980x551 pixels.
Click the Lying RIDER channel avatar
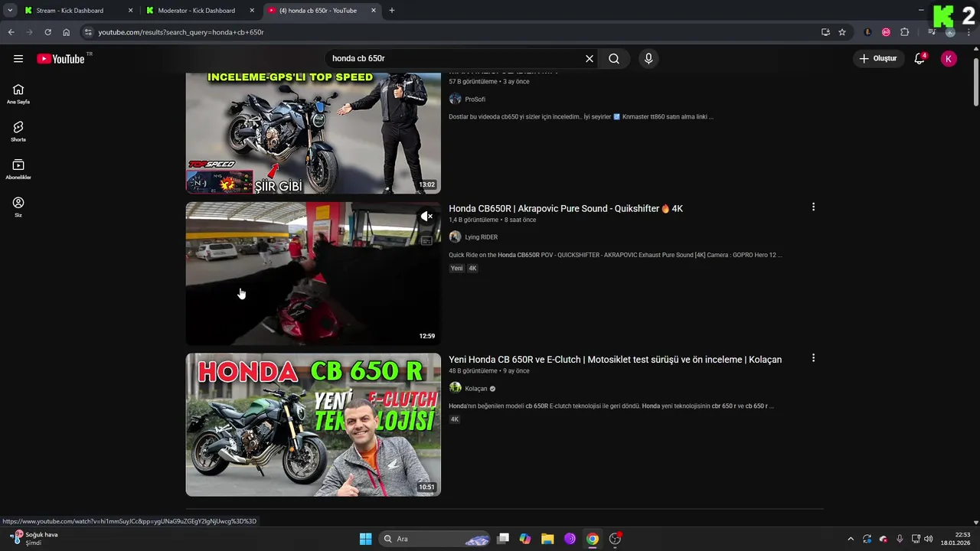455,237
